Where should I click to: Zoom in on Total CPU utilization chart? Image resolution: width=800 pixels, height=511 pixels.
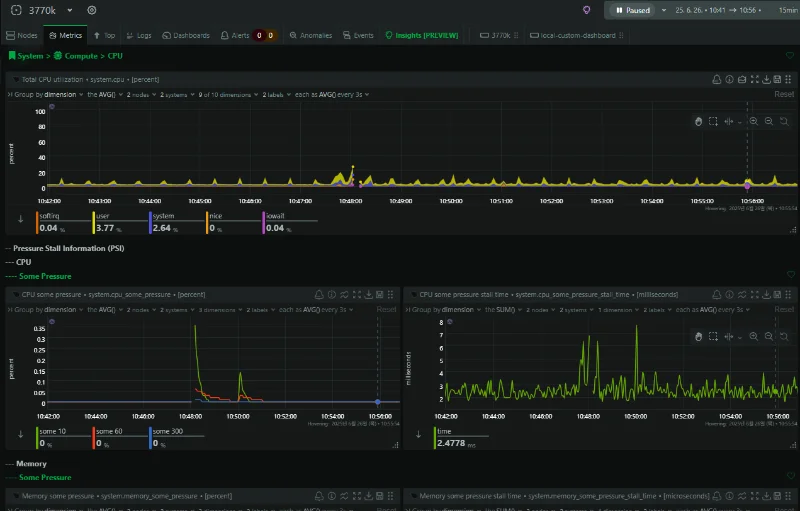point(754,121)
